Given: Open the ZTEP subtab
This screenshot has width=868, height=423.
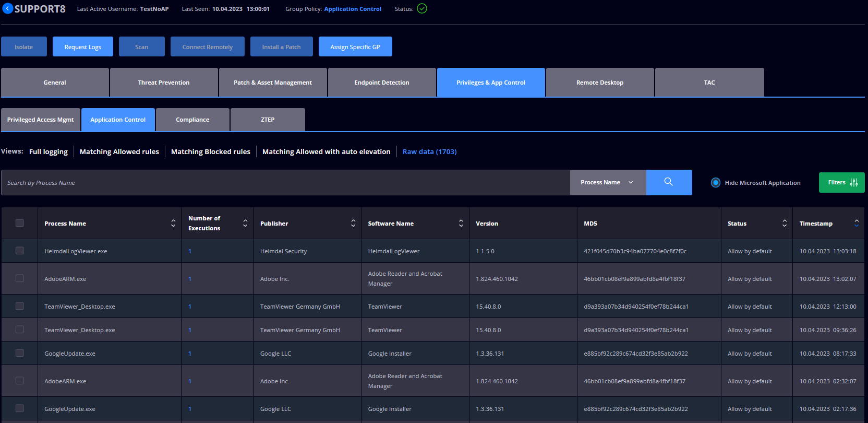Looking at the screenshot, I should pos(268,120).
